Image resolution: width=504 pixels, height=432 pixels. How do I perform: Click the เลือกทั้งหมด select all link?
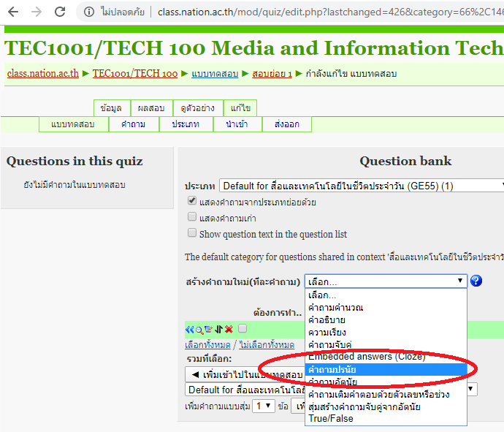click(x=207, y=344)
